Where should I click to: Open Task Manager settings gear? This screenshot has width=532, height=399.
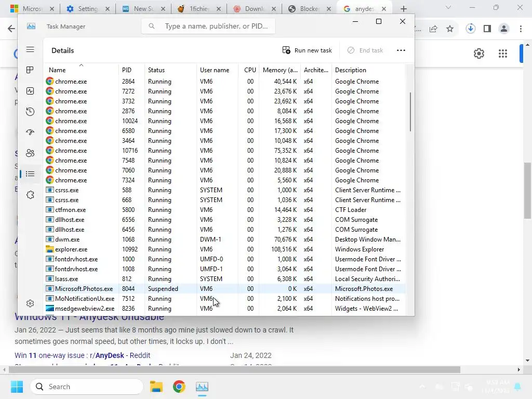coord(30,303)
